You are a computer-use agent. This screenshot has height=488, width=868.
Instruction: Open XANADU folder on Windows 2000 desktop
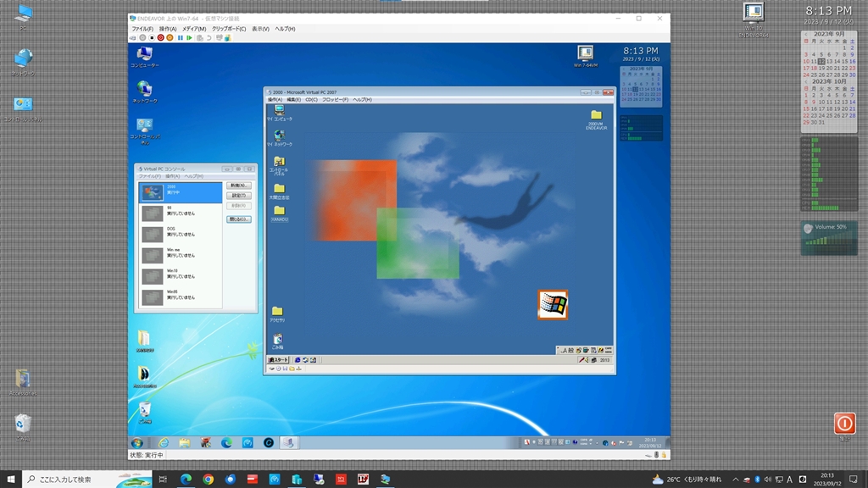click(279, 213)
